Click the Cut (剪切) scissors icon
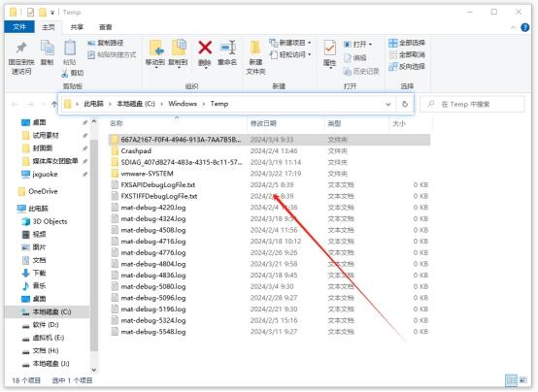This screenshot has height=392, width=538. click(65, 73)
